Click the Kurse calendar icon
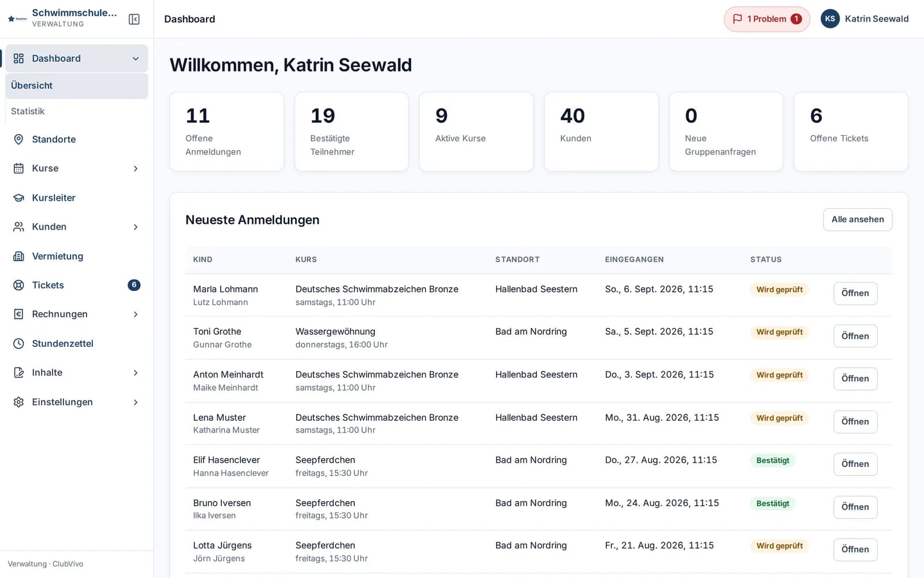The image size is (924, 578). (18, 168)
